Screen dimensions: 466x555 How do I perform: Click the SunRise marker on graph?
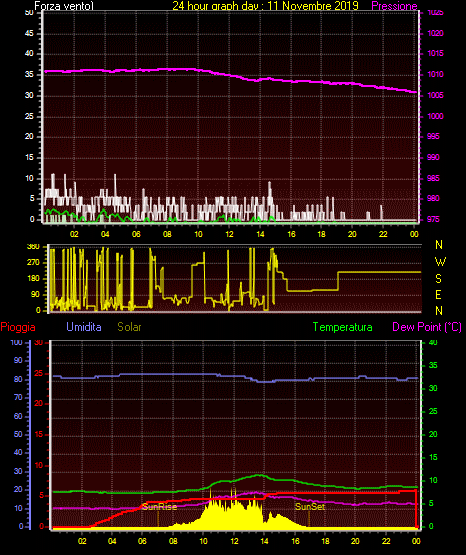[x=159, y=507]
